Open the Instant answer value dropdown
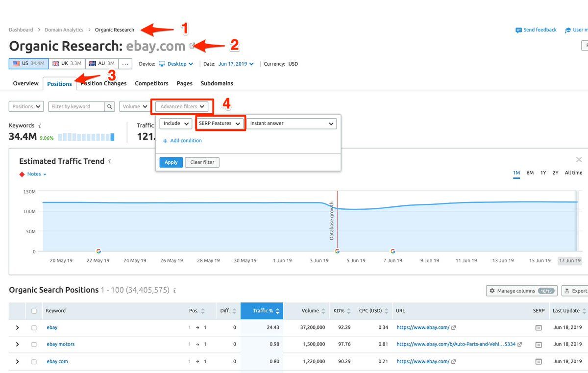588x373 pixels. pyautogui.click(x=292, y=124)
